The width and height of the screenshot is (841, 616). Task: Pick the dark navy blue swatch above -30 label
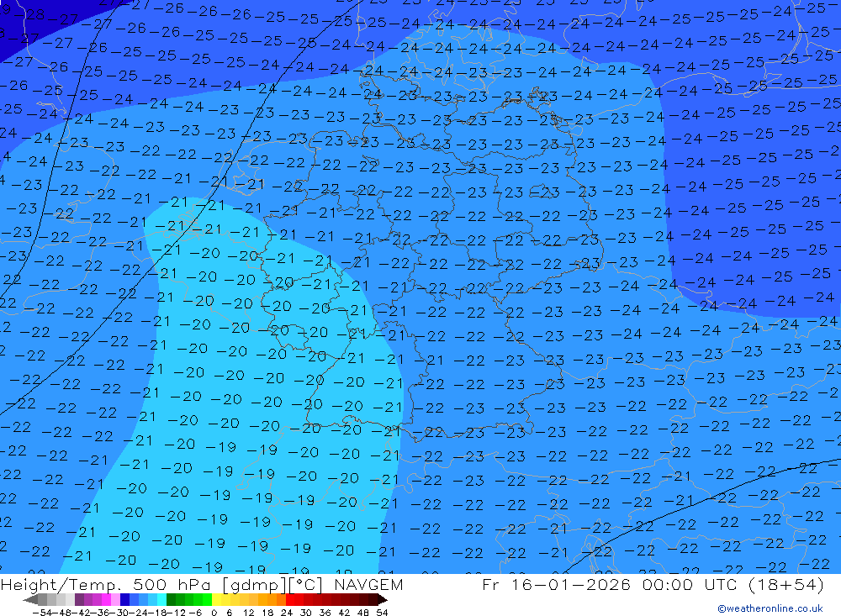pyautogui.click(x=124, y=600)
